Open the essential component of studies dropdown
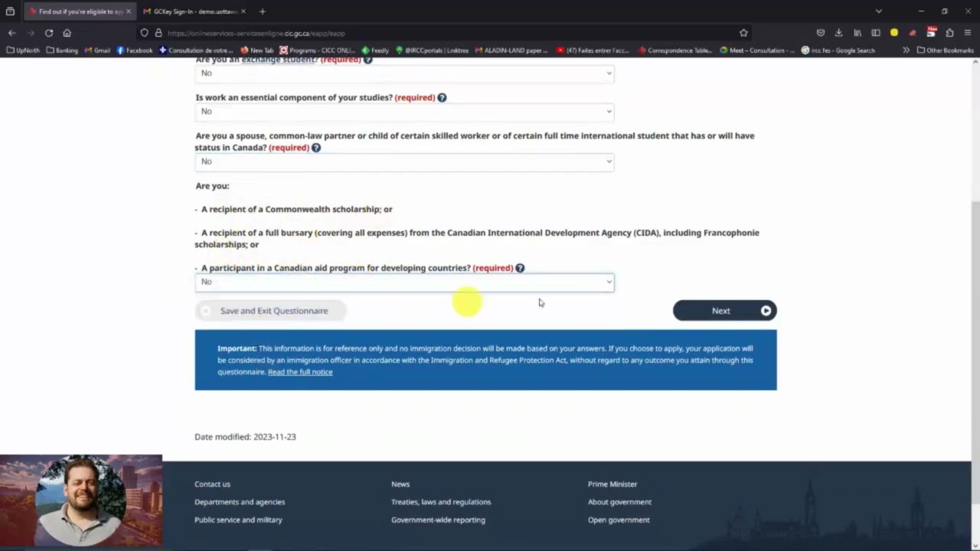 (x=404, y=112)
